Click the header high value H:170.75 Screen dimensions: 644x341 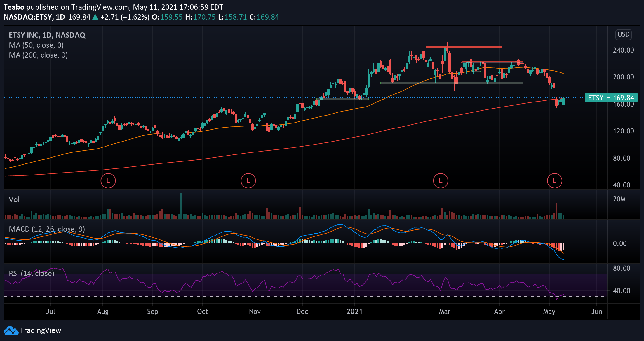click(x=200, y=17)
